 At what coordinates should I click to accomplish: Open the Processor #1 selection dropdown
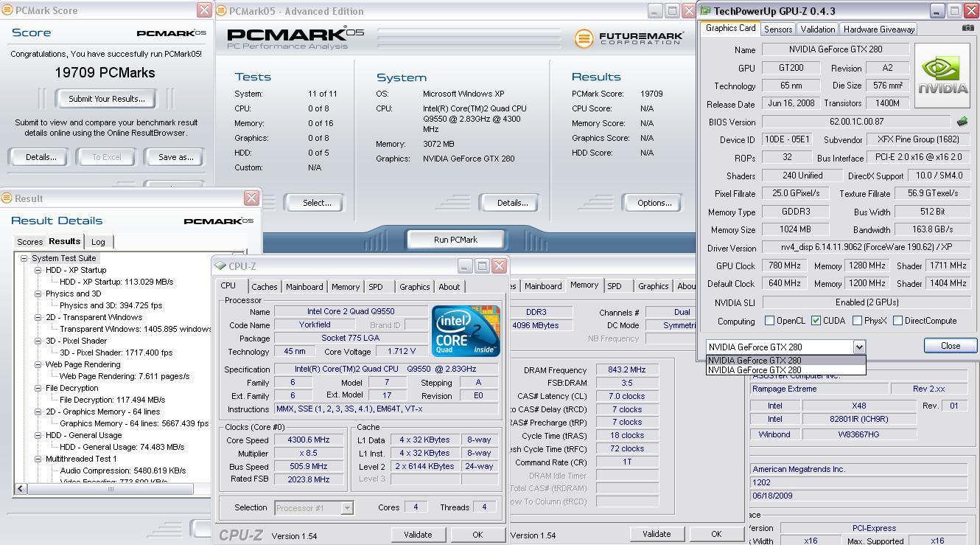(346, 508)
